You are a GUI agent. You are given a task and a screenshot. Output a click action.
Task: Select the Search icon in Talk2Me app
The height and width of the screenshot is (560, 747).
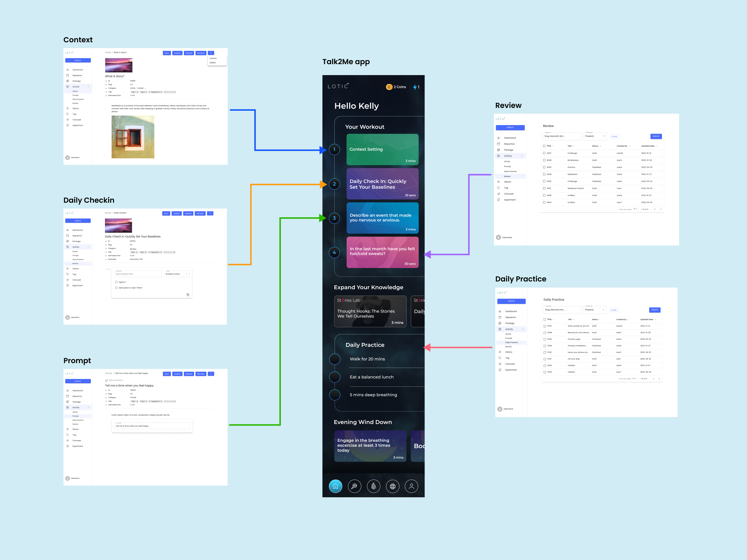click(354, 485)
